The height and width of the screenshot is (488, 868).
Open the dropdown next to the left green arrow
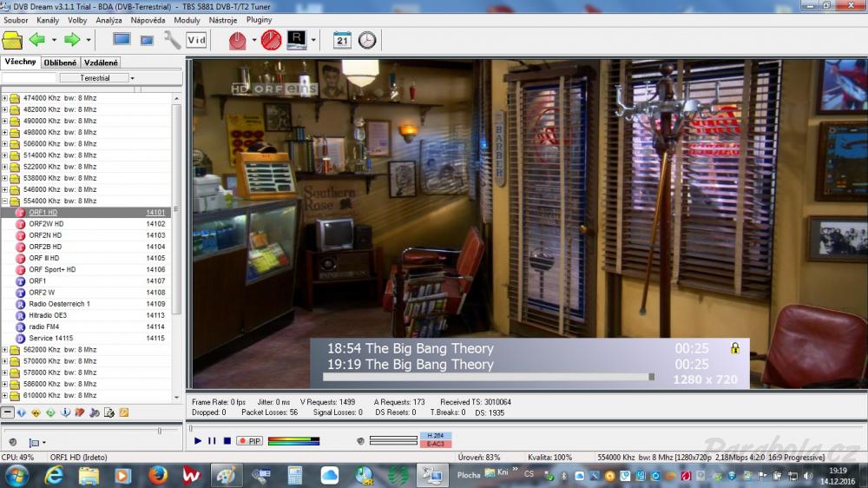(54, 41)
